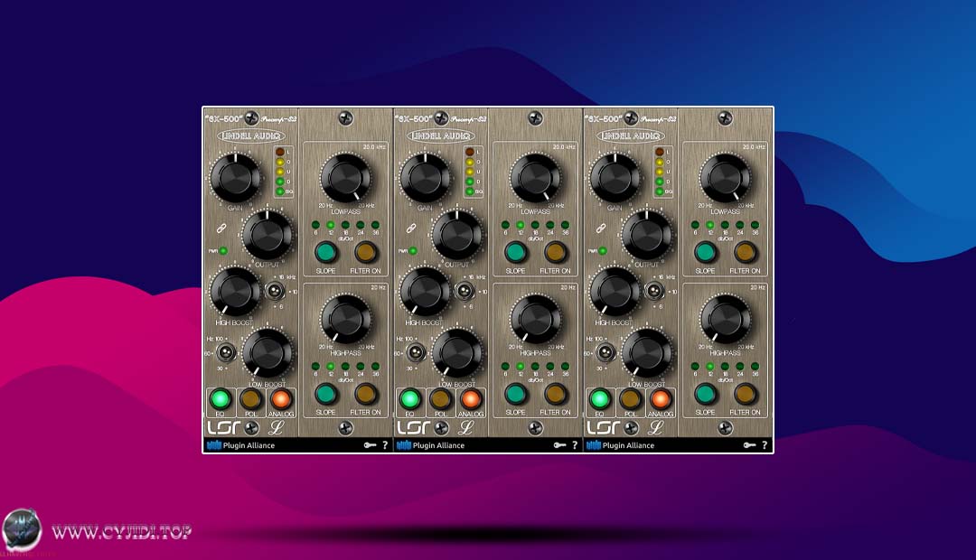This screenshot has width=976, height=560.
Task: Flip high boost kHz switch in left plugin
Action: 275,291
